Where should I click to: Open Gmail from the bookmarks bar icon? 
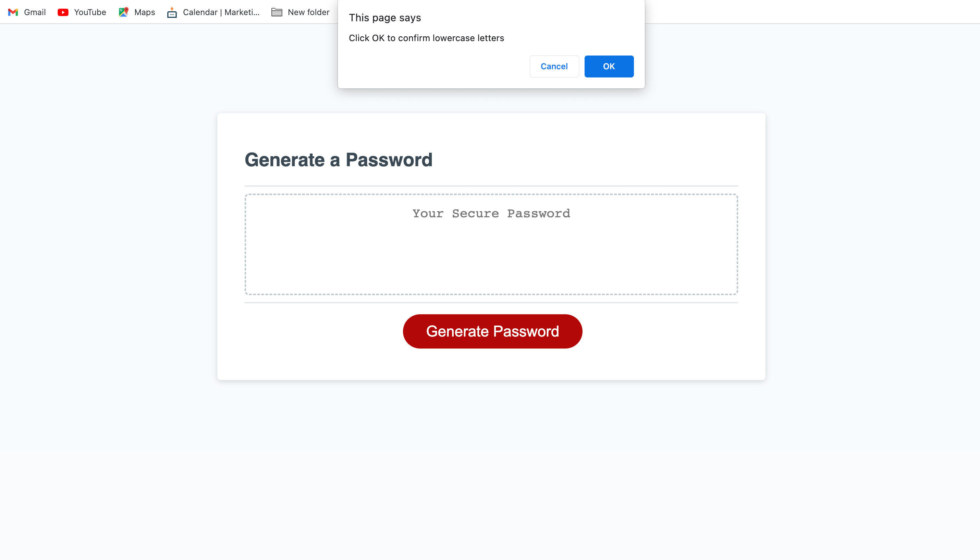tap(13, 12)
